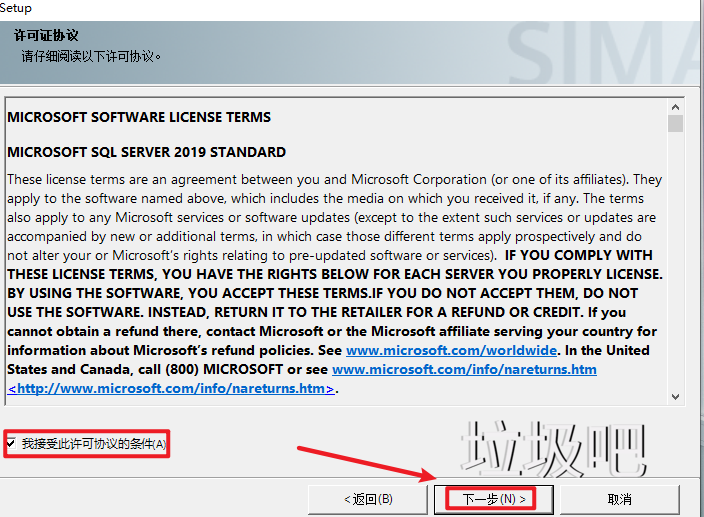This screenshot has width=704, height=517.
Task: Click the MICROSOFT SQL SERVER 2019 STANDARD heading
Action: [146, 152]
